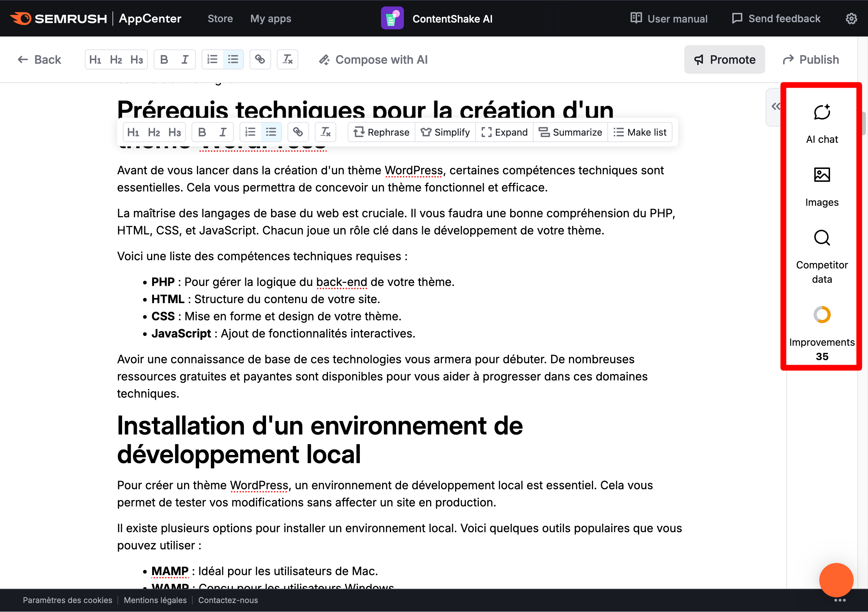This screenshot has width=868, height=612.
Task: Select H3 in the floating selection toolbar
Action: tap(175, 132)
